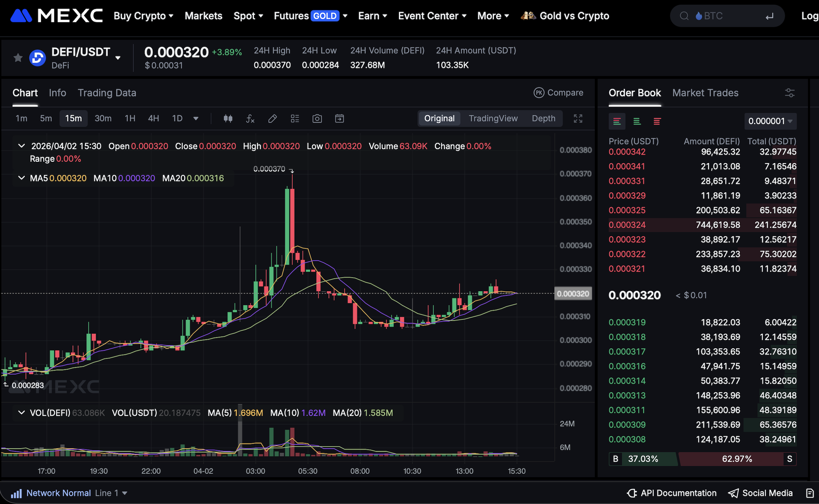Collapse the VOL indicator legend
This screenshot has height=504, width=819.
click(x=21, y=413)
